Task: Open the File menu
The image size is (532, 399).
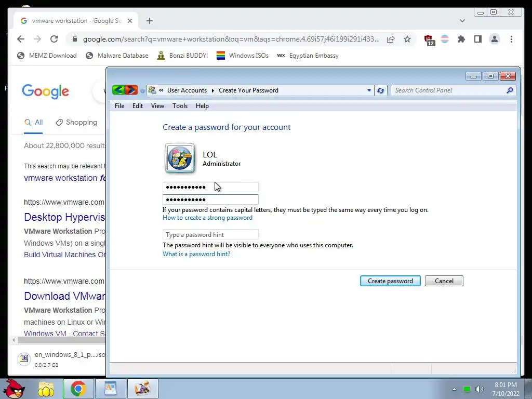Action: tap(119, 106)
